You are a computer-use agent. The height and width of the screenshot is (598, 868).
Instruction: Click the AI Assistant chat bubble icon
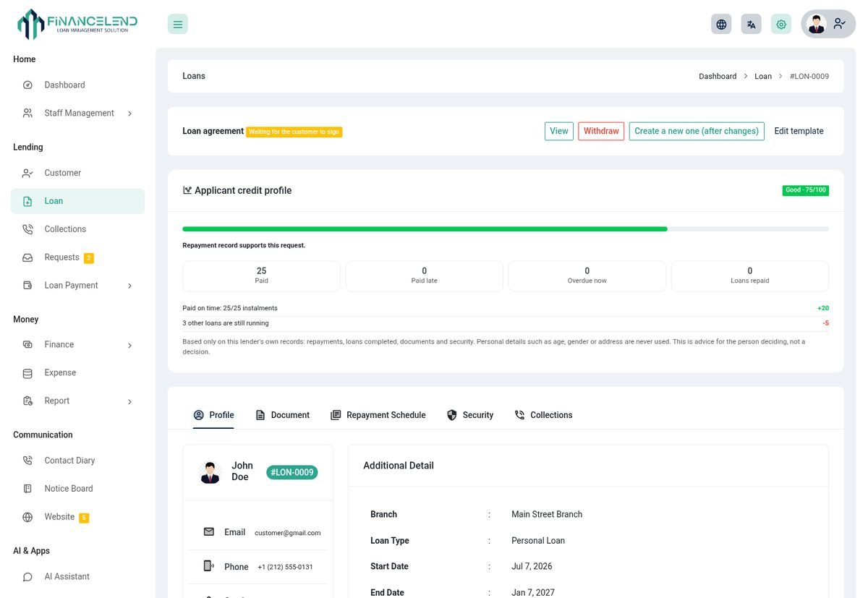[x=27, y=577]
